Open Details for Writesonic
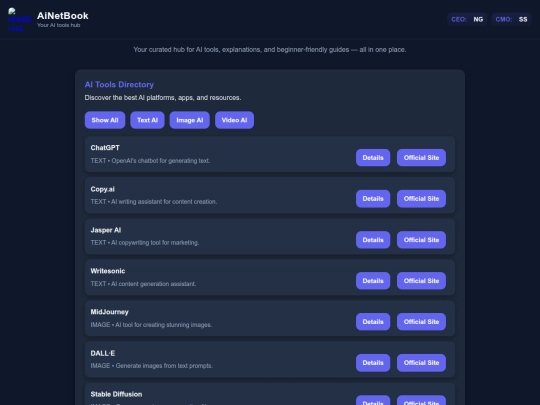This screenshot has height=405, width=540. coord(373,281)
